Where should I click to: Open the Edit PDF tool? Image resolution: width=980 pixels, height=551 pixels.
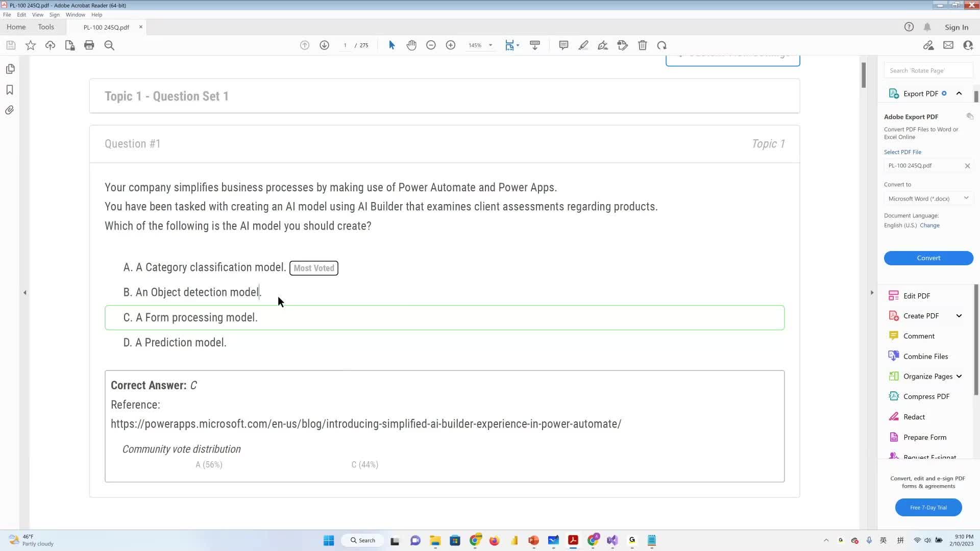pyautogui.click(x=917, y=296)
